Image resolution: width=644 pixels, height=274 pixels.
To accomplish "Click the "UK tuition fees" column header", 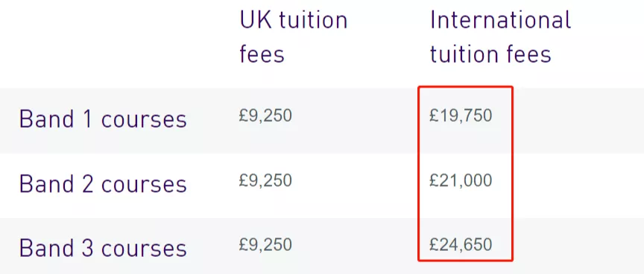I will [x=293, y=37].
